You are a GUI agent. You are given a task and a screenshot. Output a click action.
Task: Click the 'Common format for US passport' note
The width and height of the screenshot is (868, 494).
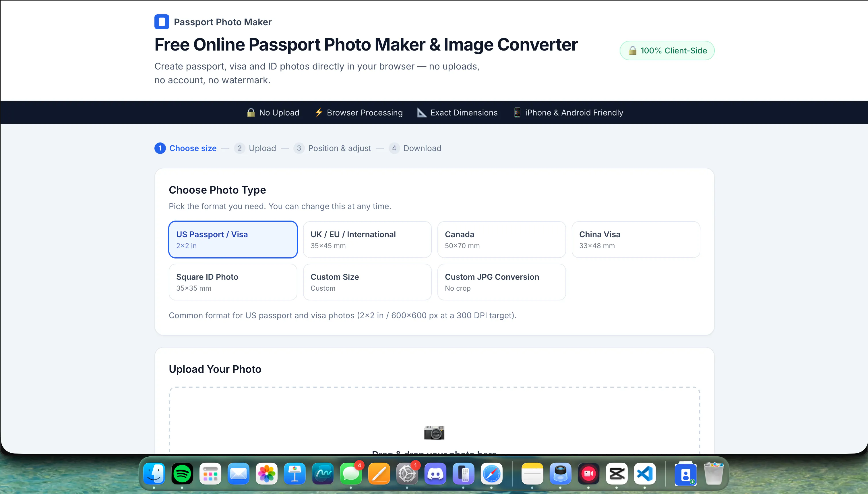coord(343,316)
